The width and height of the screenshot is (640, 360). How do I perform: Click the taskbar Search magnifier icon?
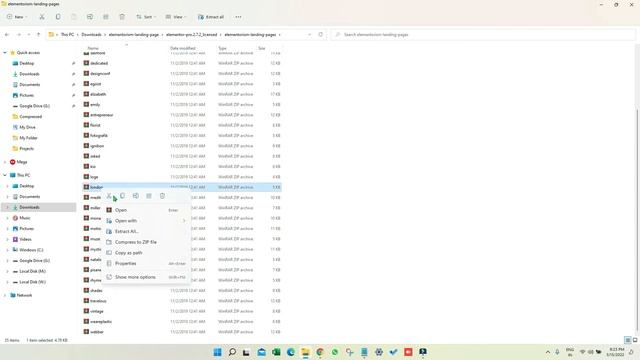(232, 352)
